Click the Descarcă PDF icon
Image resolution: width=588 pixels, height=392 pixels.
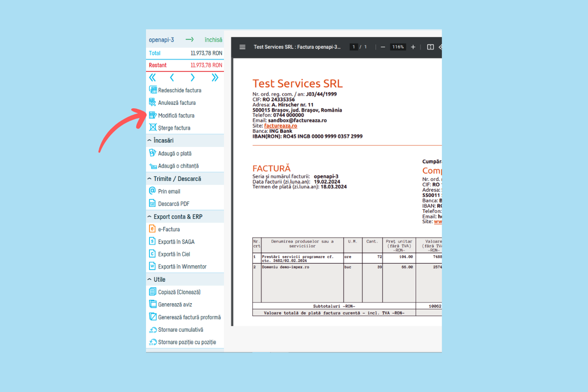(x=152, y=203)
